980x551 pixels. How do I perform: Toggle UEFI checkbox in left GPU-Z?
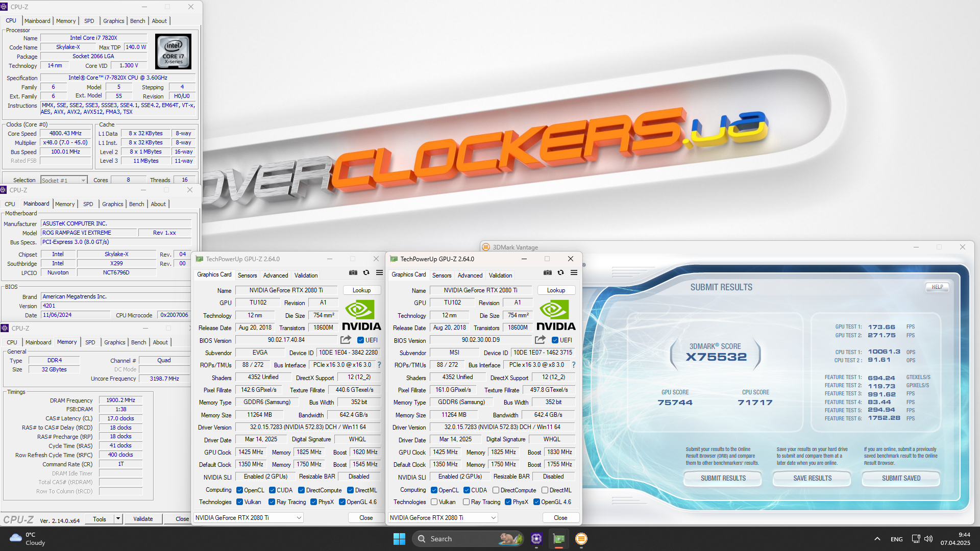[x=360, y=340]
